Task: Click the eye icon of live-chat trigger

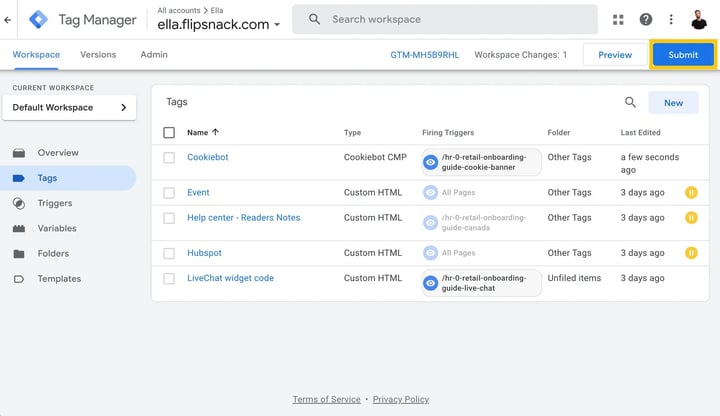Action: tap(430, 283)
